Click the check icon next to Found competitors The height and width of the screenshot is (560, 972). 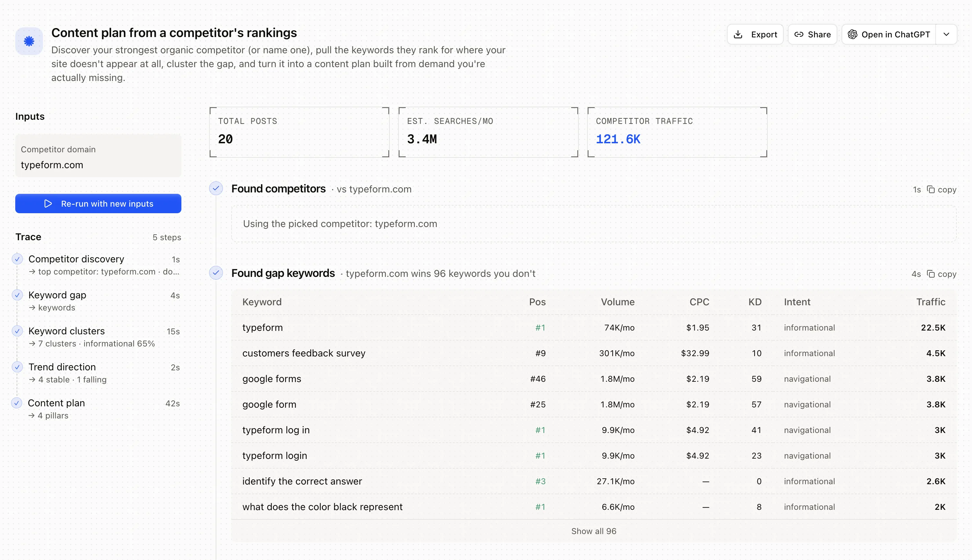[x=216, y=189]
